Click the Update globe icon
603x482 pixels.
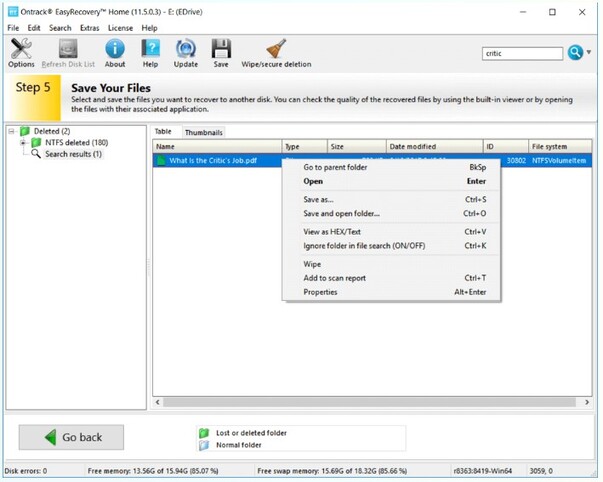coord(186,52)
